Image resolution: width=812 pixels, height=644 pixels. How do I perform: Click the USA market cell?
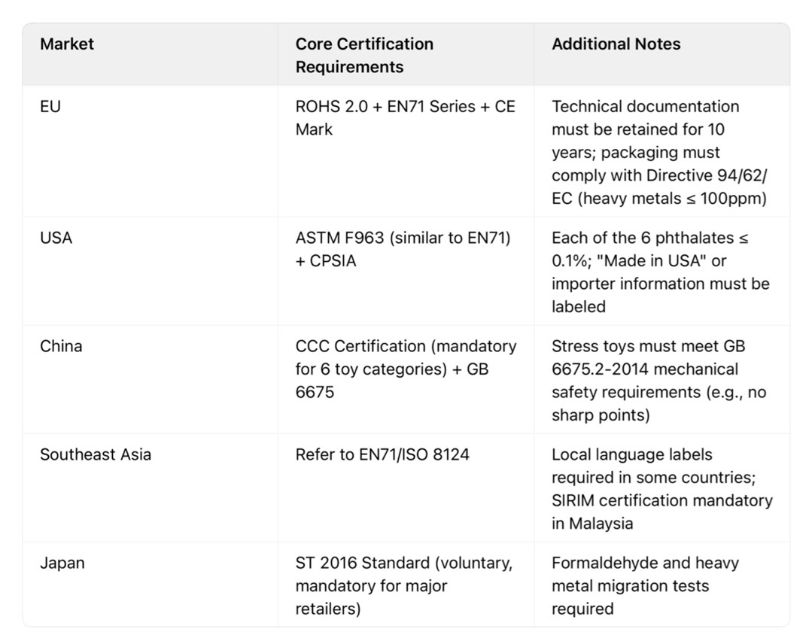pos(56,238)
